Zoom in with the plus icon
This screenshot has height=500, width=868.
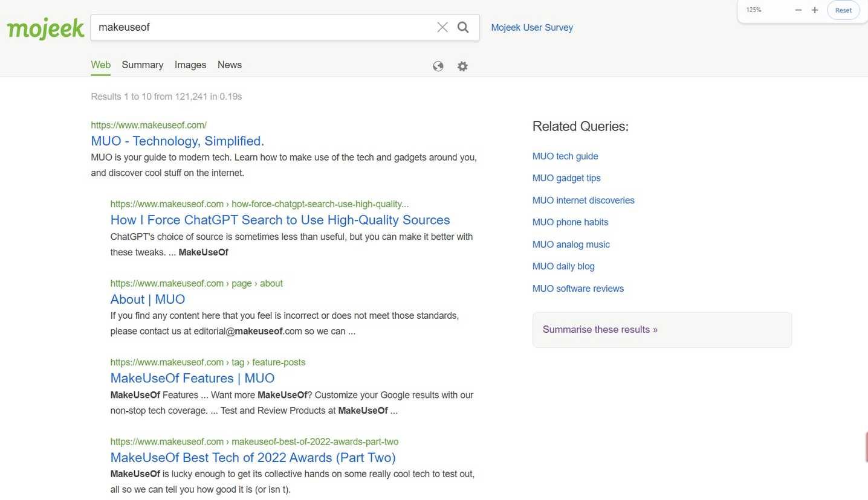[x=815, y=10]
